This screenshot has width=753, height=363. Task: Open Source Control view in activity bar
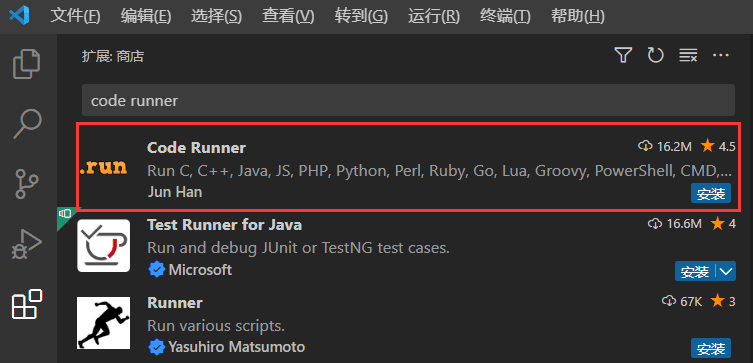click(x=27, y=183)
